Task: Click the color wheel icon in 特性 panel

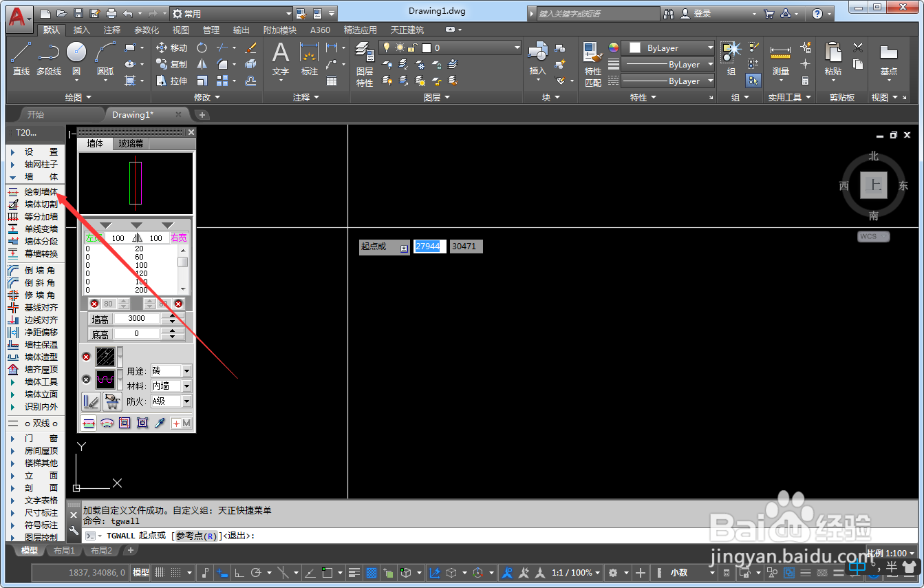Action: (614, 48)
